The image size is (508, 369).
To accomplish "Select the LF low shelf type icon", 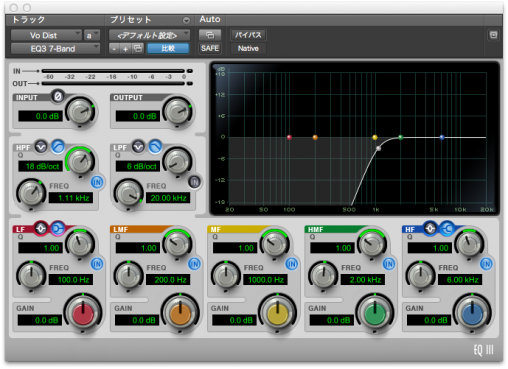I will 58,229.
